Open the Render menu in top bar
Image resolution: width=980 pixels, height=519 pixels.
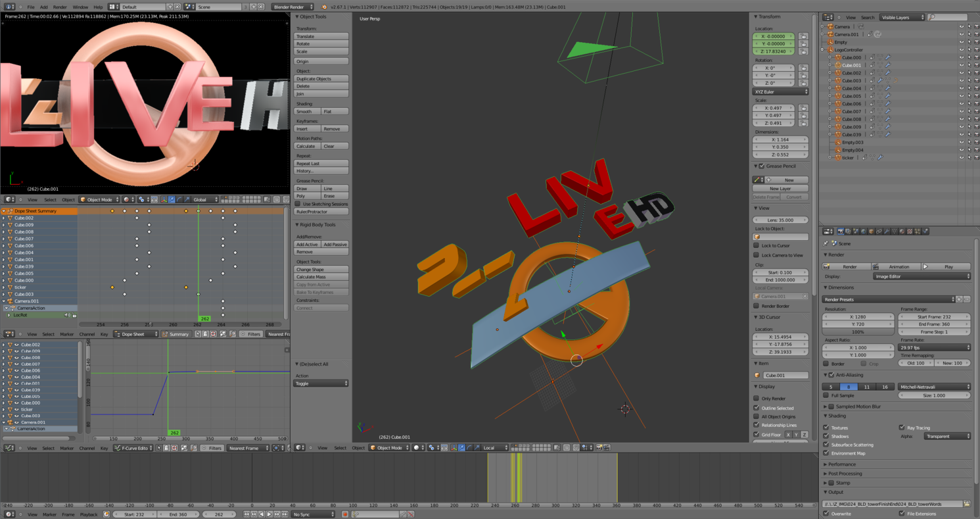click(60, 7)
